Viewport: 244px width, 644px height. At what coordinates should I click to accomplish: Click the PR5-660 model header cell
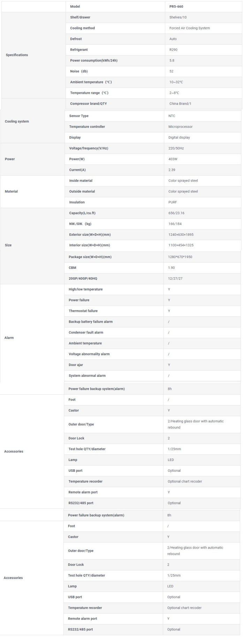click(x=176, y=7)
